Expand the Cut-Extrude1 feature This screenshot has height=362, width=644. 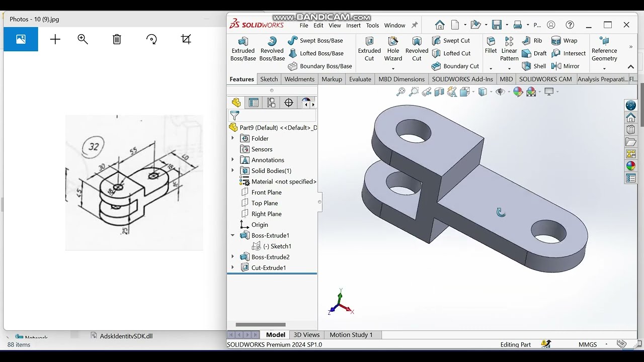(232, 267)
